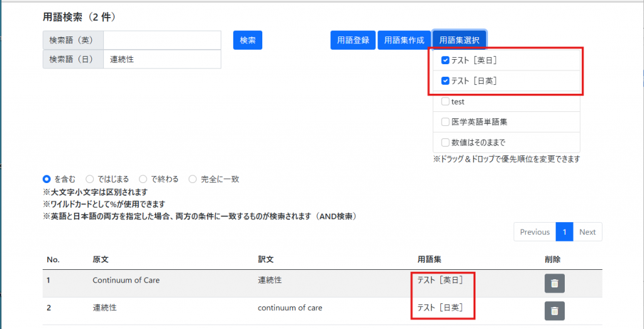
Task: Uncheck the テスト［英日］ checkbox
Action: (x=445, y=60)
